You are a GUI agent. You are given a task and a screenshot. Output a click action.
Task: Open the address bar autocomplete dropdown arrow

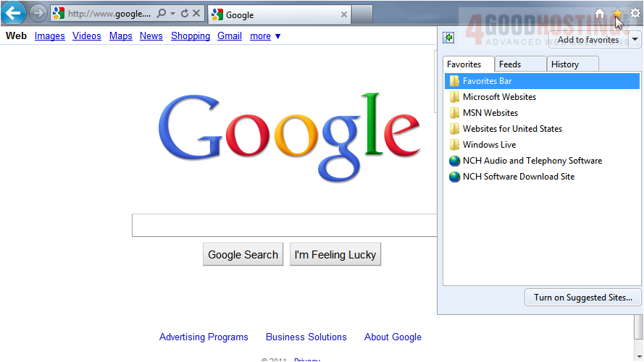point(173,14)
